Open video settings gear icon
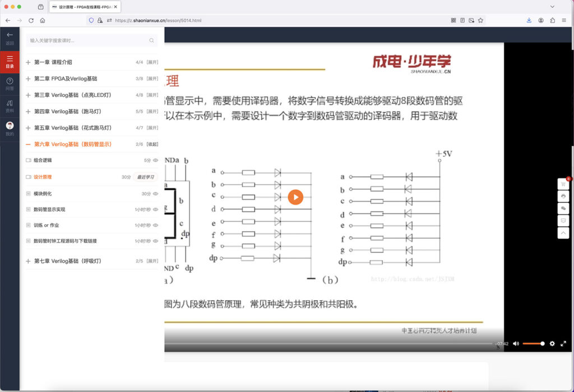Viewport: 574px width, 392px height. click(x=552, y=344)
